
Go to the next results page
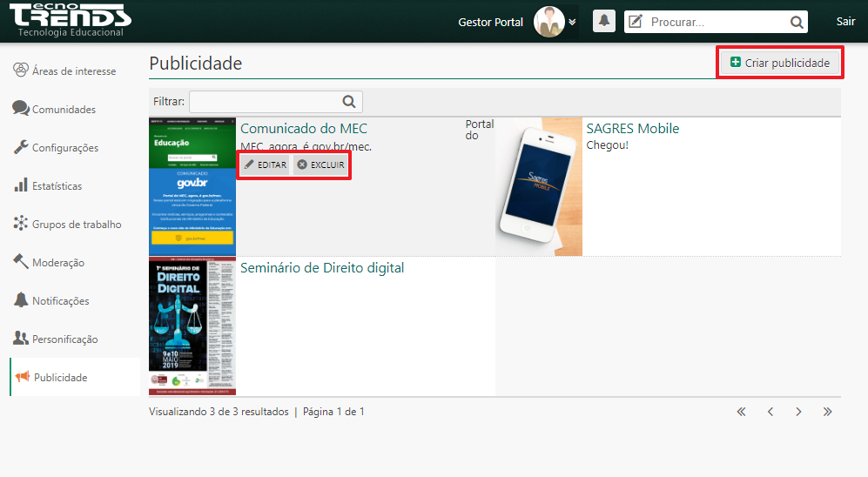tap(798, 412)
